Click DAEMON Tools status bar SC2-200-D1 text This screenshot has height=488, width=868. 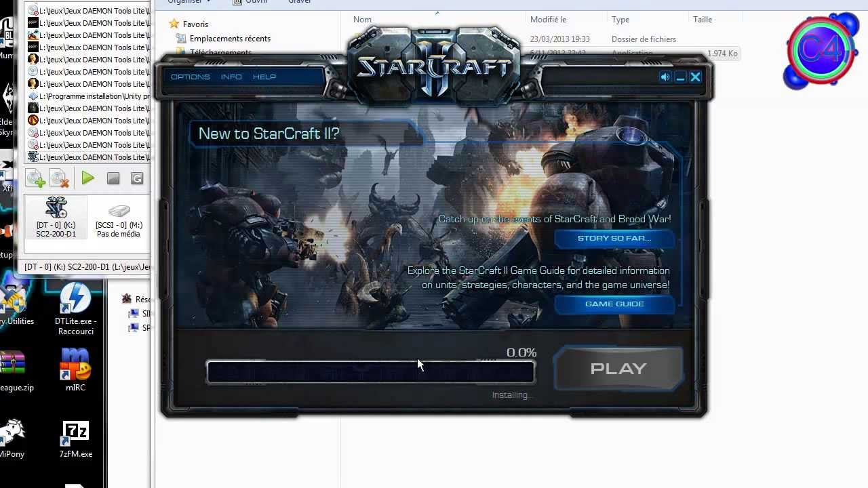[87, 267]
